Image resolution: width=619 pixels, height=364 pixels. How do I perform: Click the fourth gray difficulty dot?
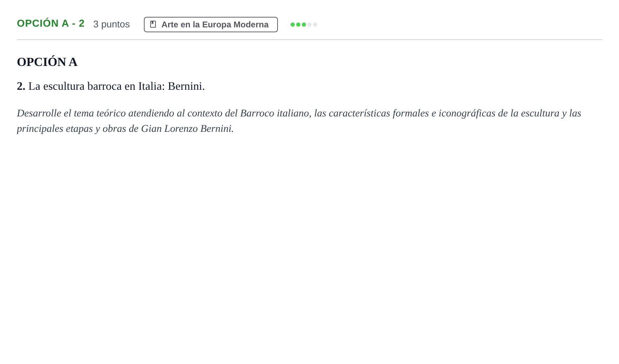(x=309, y=25)
